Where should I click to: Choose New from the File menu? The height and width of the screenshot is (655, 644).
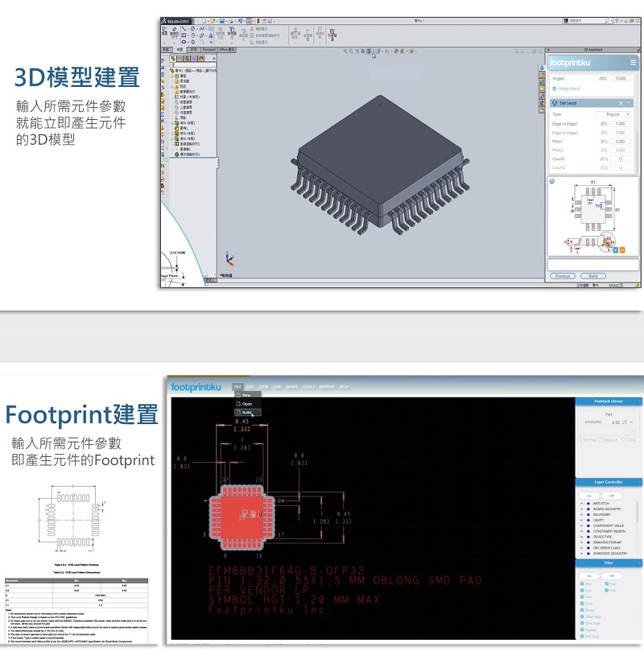247,395
